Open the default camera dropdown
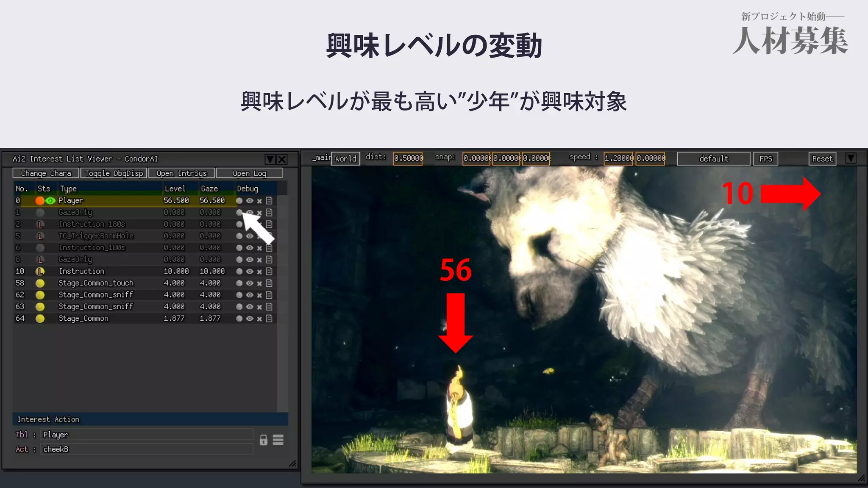Image resolution: width=868 pixels, height=488 pixels. click(x=713, y=159)
